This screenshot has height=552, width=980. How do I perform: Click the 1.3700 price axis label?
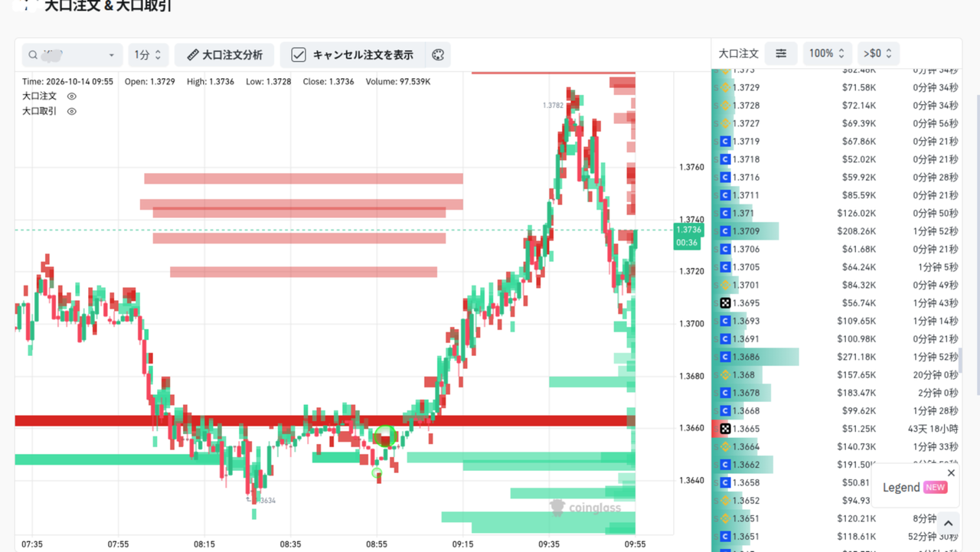pos(691,324)
